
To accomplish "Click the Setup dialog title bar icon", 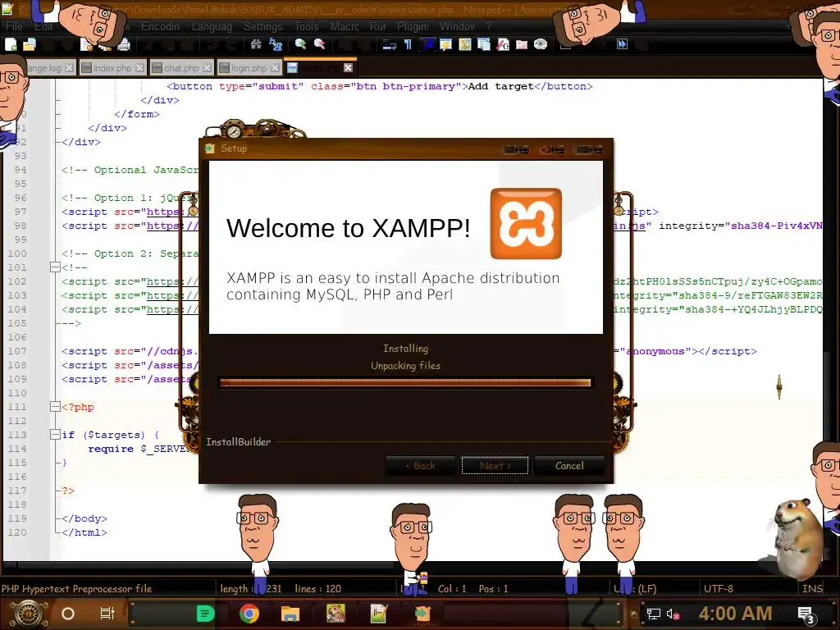I will 210,148.
